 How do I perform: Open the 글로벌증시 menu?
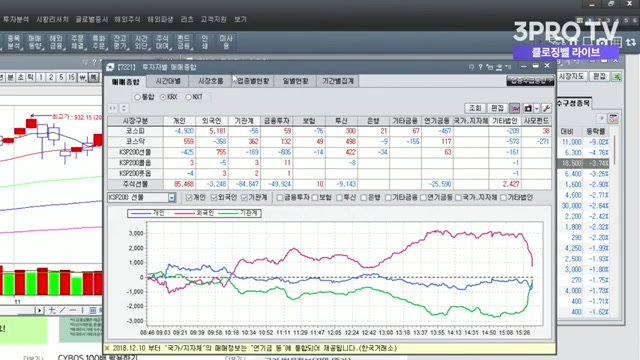point(91,19)
